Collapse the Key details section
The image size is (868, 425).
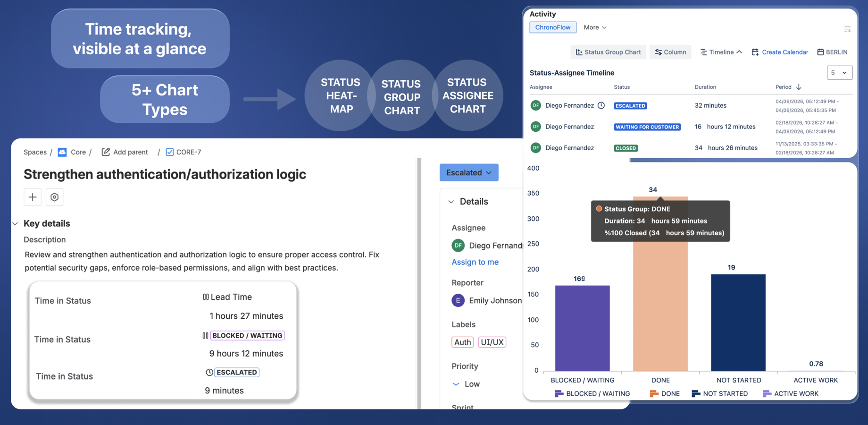point(16,224)
